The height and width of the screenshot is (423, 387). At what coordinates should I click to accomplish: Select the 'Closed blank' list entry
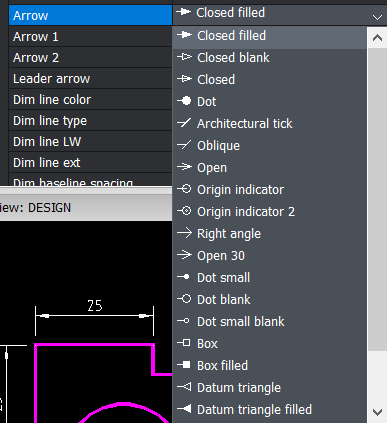tap(269, 57)
